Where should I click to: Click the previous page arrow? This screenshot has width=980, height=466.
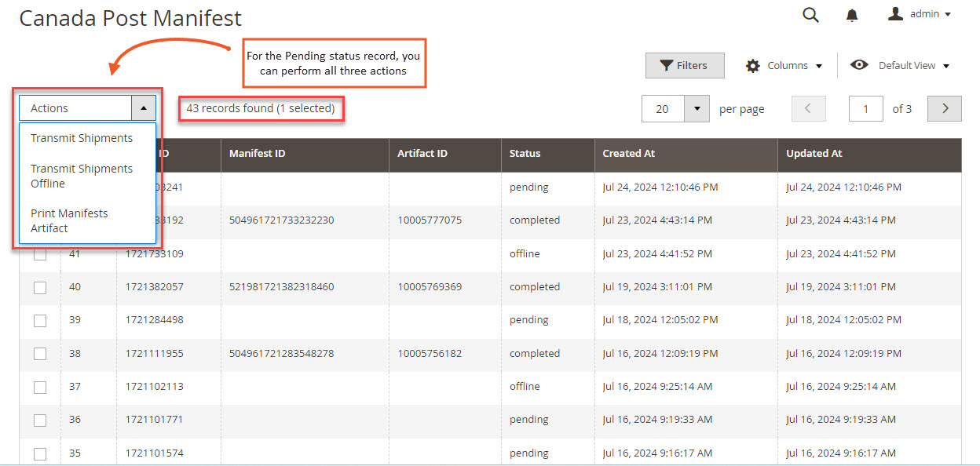point(809,109)
